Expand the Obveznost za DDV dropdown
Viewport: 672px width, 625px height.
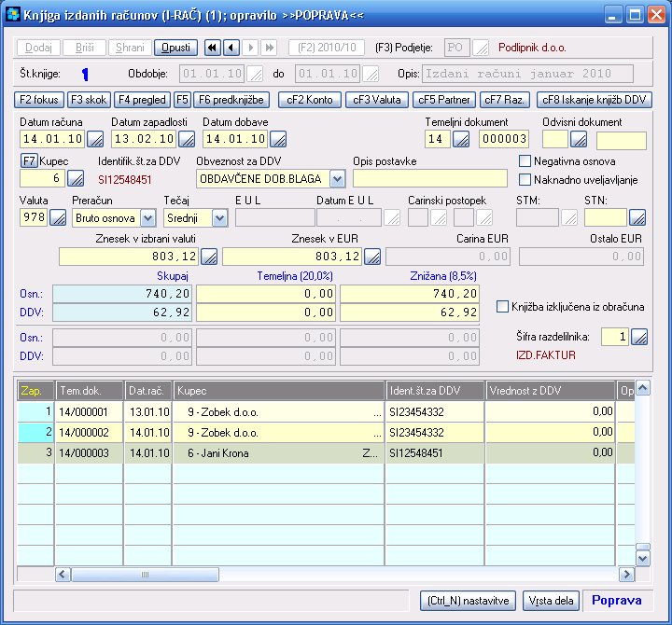337,178
